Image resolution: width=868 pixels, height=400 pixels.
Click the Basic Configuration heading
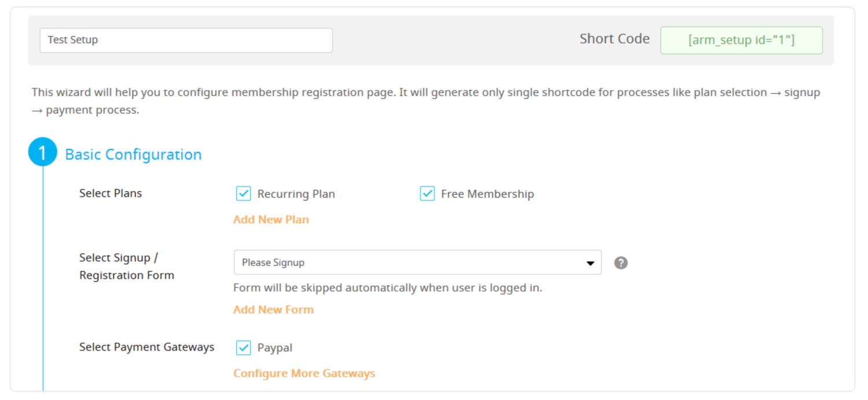[133, 155]
